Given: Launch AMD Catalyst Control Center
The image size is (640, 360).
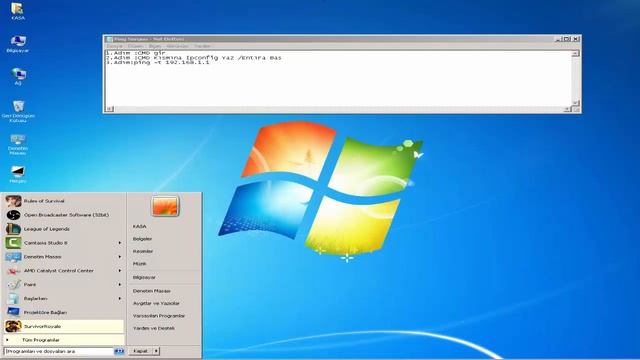Looking at the screenshot, I should pyautogui.click(x=64, y=271).
